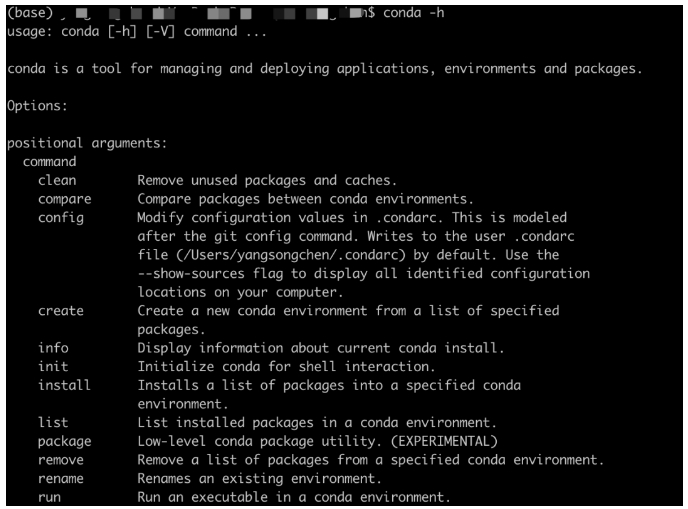This screenshot has height=509, width=688.
Task: Click the 'info' command name
Action: coord(53,348)
